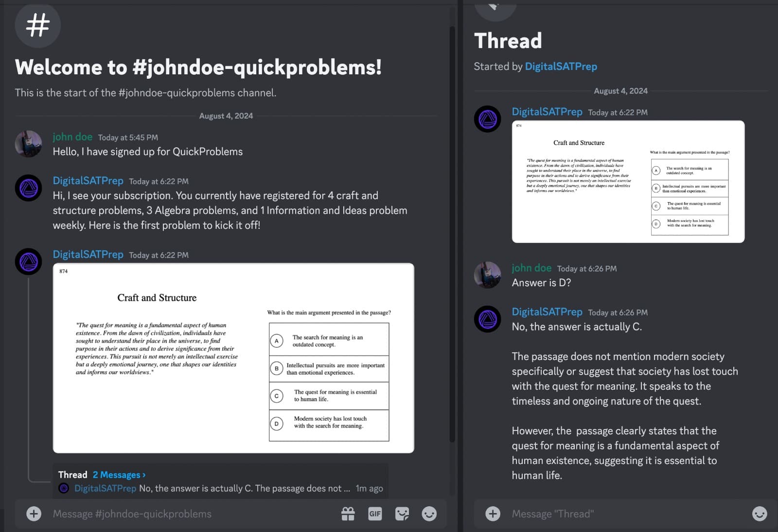Click john doe username above 'Hello' message

click(72, 137)
